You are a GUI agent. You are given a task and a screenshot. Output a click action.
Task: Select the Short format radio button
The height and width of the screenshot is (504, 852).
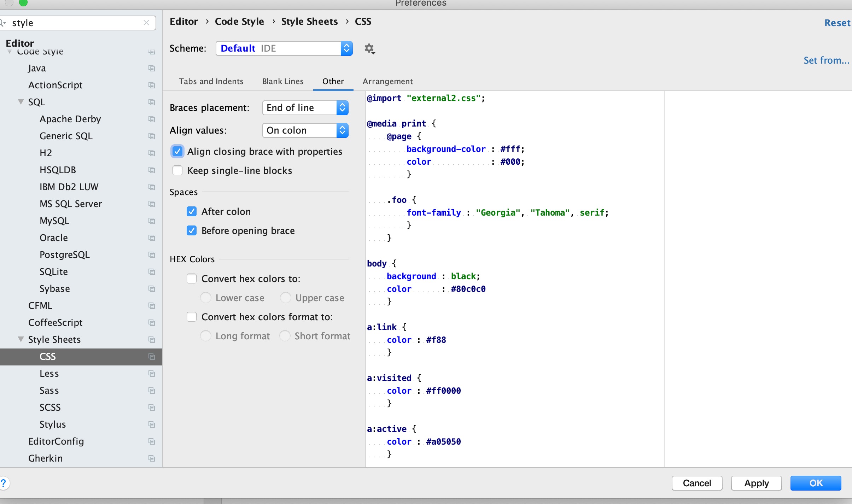click(285, 336)
